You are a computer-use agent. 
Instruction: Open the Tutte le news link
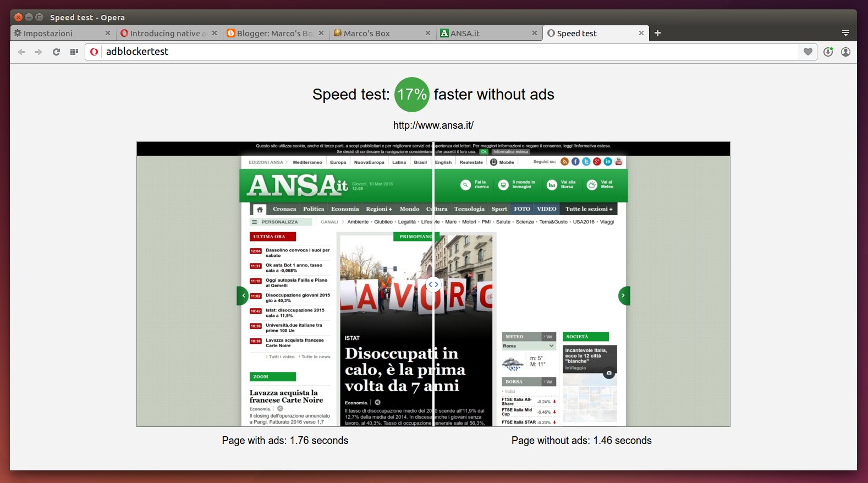point(315,357)
